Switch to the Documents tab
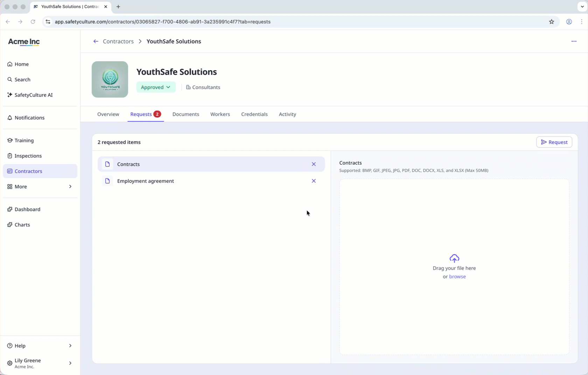Image resolution: width=588 pixels, height=375 pixels. click(186, 114)
